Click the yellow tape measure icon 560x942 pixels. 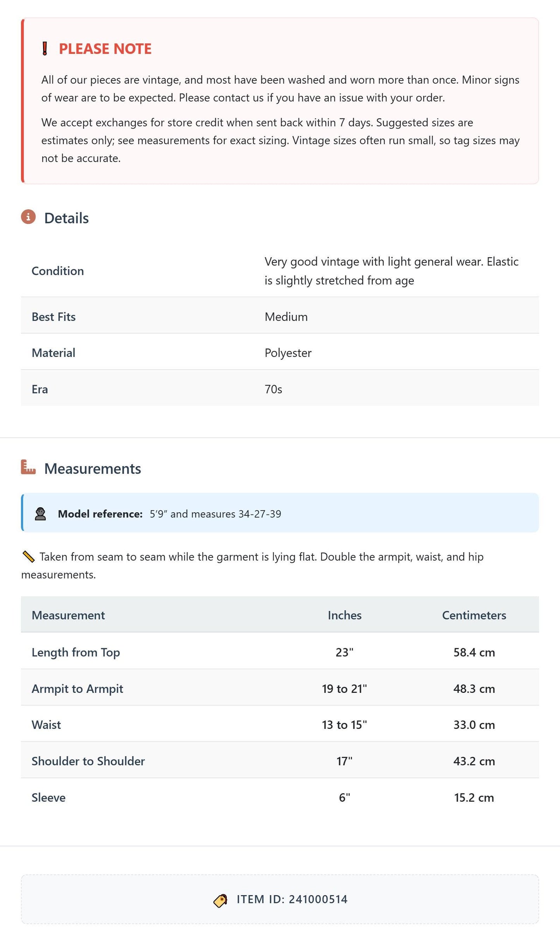click(28, 557)
